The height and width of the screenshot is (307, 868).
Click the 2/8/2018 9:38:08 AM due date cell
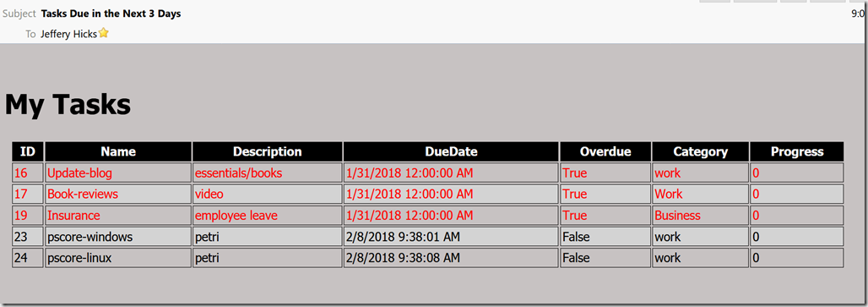451,258
